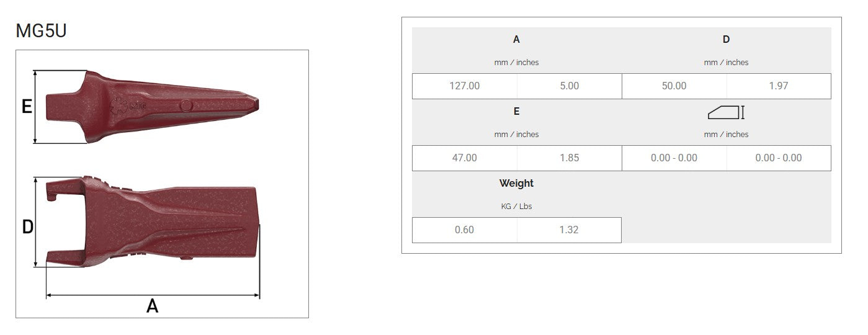Click the MG5U product title
This screenshot has width=868, height=335.
[41, 30]
